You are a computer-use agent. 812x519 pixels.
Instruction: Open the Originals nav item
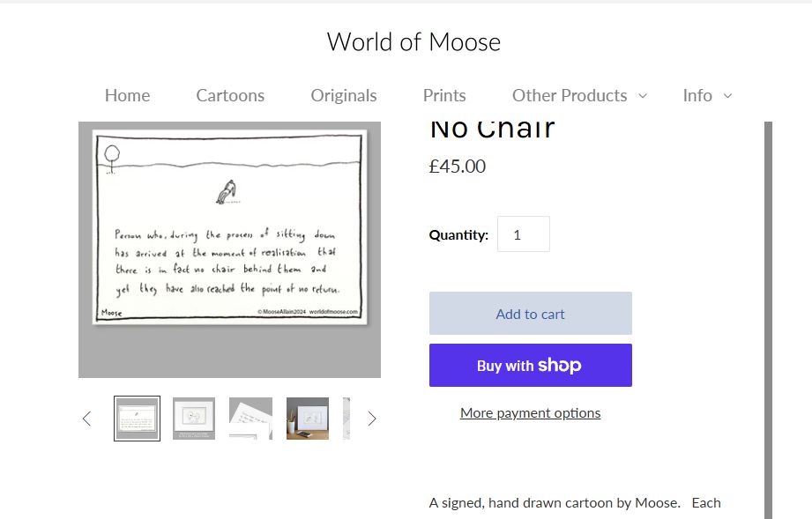tap(343, 95)
